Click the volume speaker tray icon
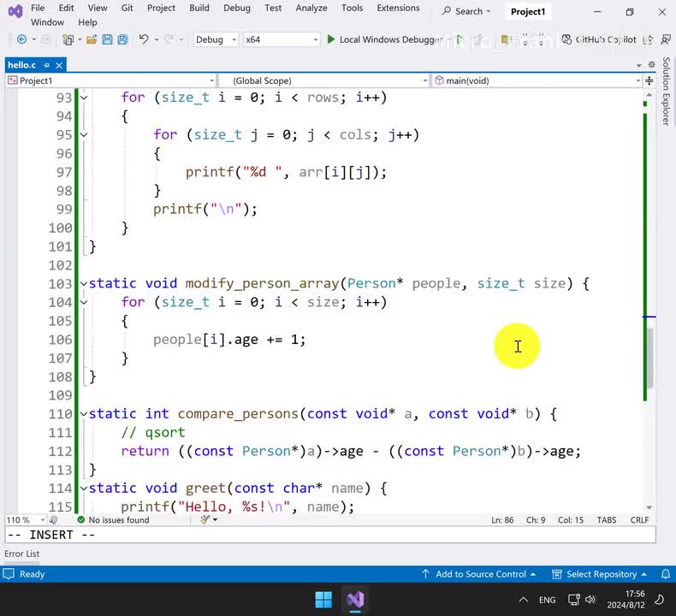This screenshot has height=616, width=676. tap(590, 600)
